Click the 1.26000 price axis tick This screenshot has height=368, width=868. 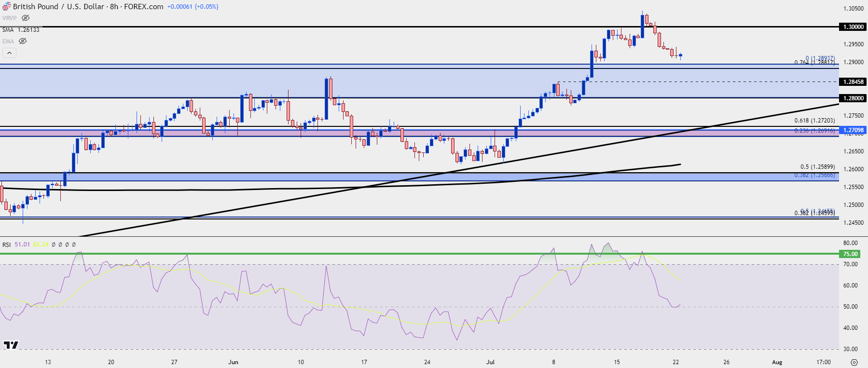854,169
